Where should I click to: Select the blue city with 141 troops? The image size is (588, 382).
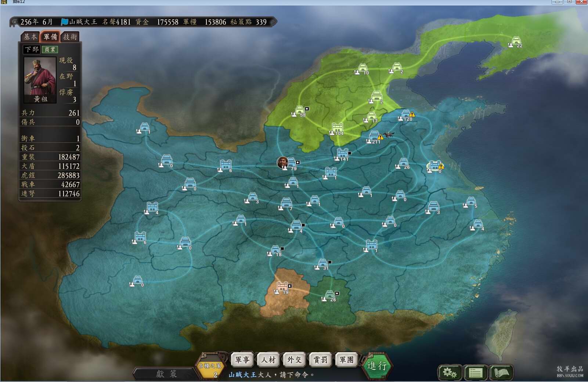point(342,153)
